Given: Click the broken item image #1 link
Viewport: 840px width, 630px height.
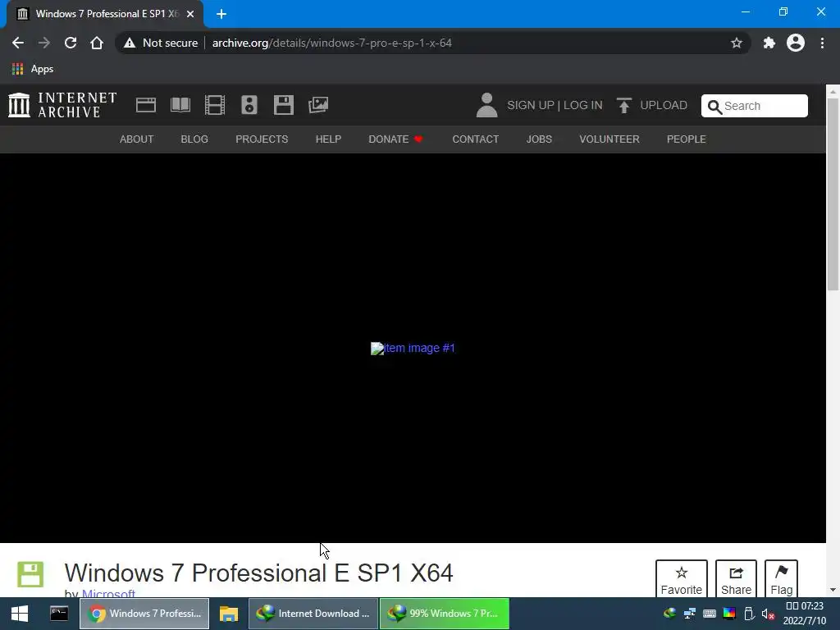Looking at the screenshot, I should click(413, 348).
